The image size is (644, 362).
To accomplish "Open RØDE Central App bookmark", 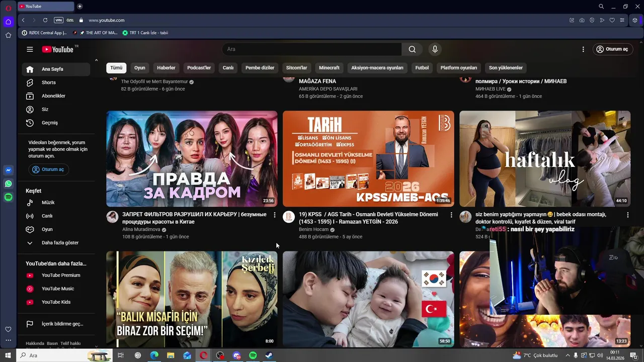I will [x=45, y=33].
